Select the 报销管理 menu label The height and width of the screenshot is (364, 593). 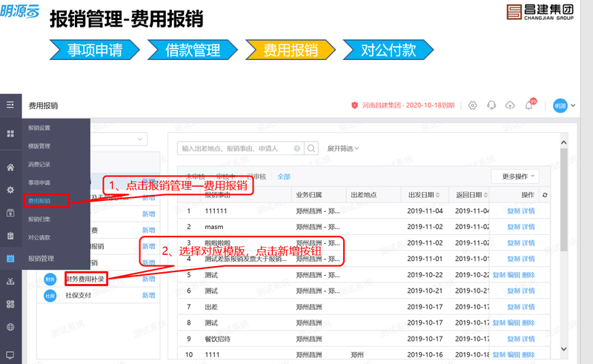[41, 259]
